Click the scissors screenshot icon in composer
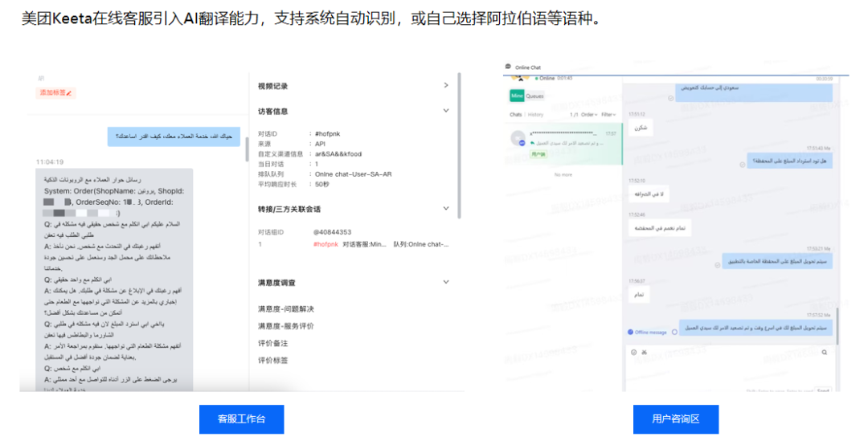868x445 pixels. coord(644,352)
